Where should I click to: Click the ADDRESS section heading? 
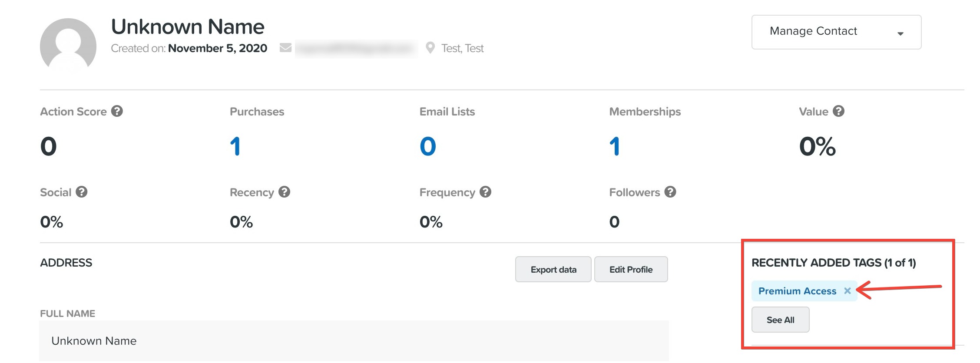(66, 263)
